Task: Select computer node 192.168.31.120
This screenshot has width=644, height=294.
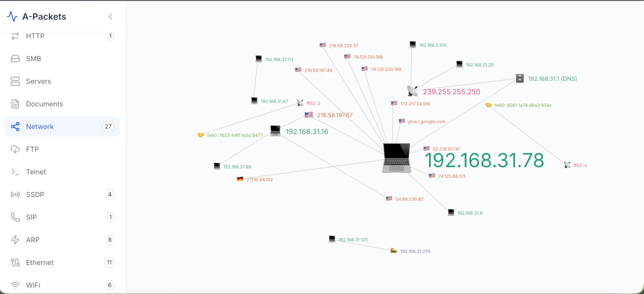Action: click(x=332, y=239)
